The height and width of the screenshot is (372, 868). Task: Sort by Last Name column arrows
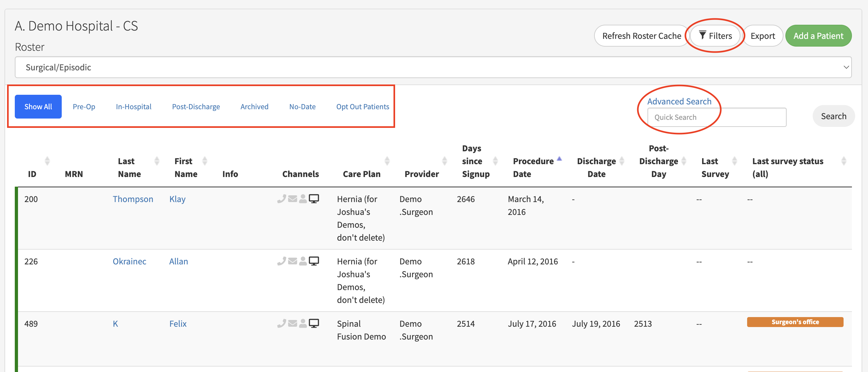pyautogui.click(x=157, y=161)
